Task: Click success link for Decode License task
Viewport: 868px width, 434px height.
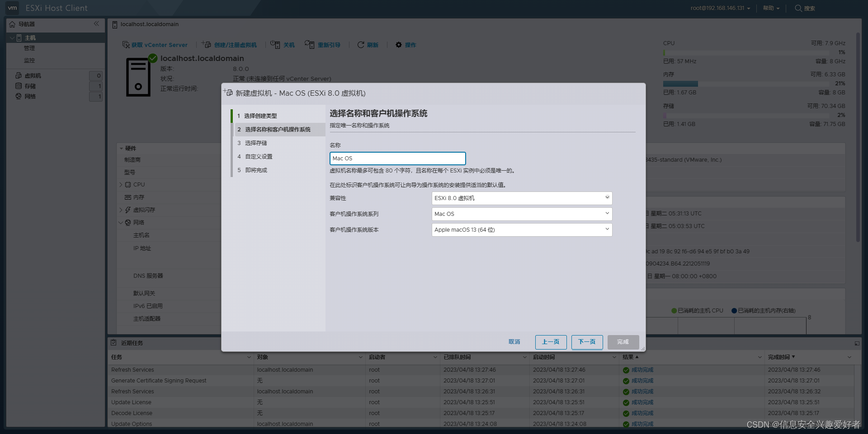Action: (642, 413)
